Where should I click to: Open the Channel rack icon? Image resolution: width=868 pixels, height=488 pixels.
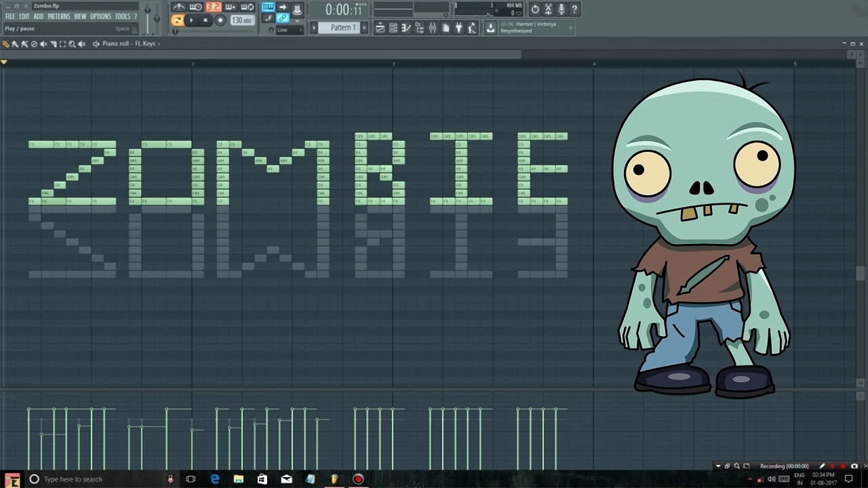coord(393,28)
